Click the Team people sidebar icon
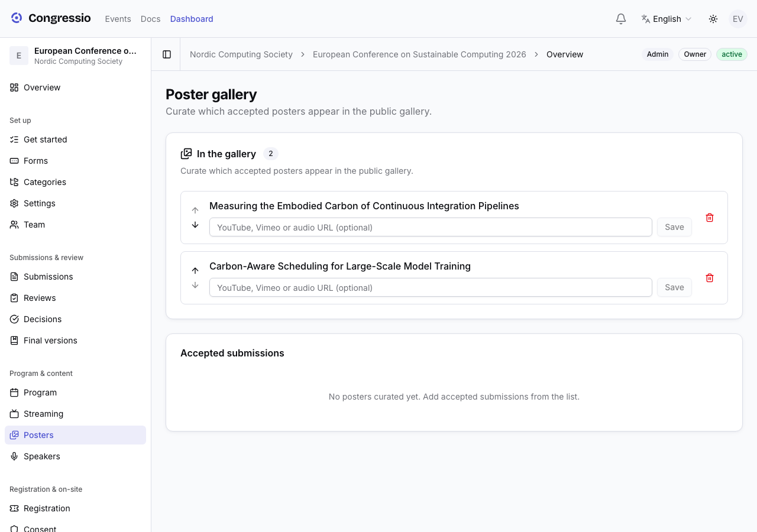757x532 pixels. click(14, 225)
